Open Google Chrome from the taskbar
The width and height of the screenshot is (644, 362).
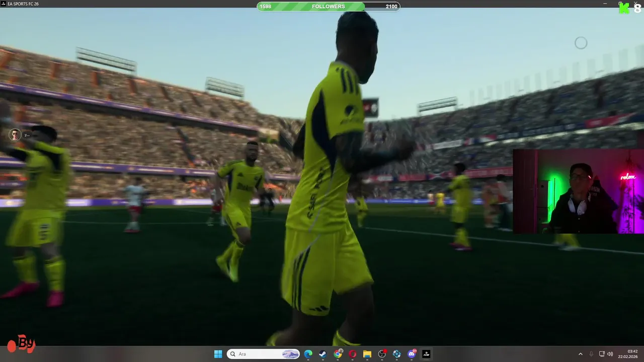coord(338,354)
